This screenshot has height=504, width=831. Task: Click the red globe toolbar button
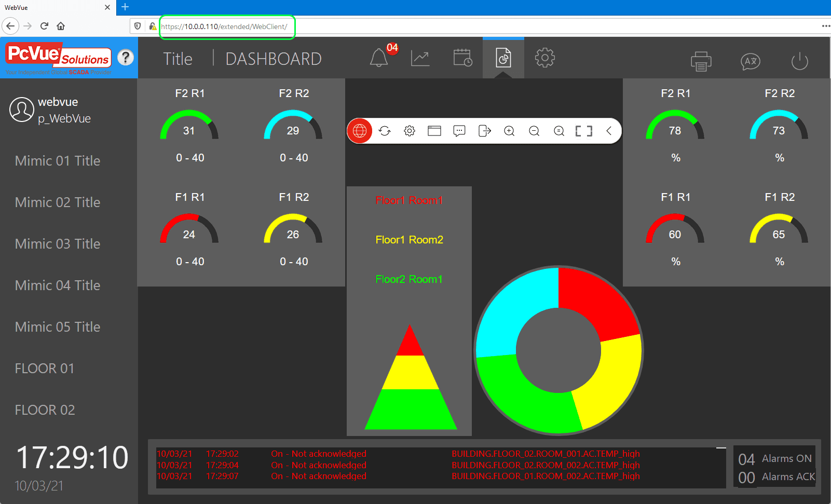pyautogui.click(x=360, y=131)
